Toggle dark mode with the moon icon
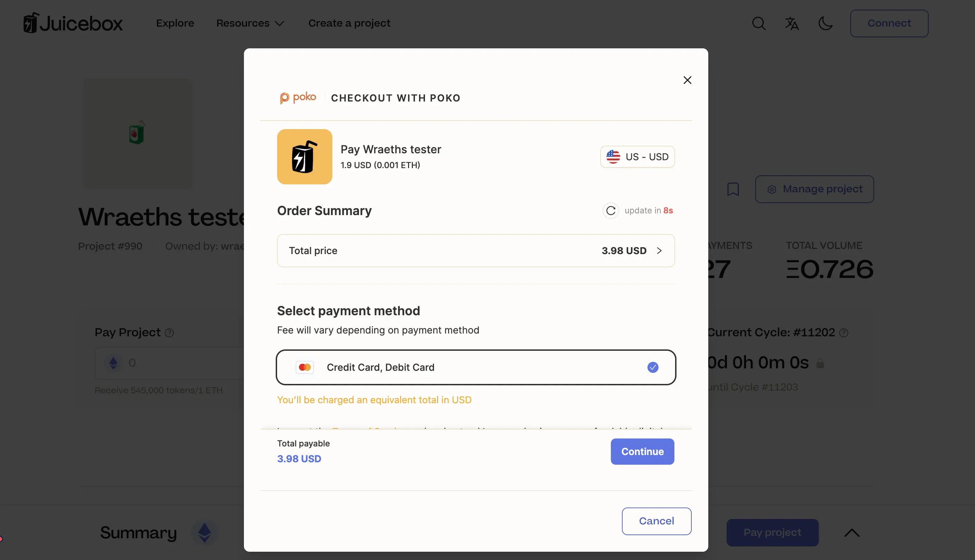This screenshot has width=975, height=560. point(825,23)
